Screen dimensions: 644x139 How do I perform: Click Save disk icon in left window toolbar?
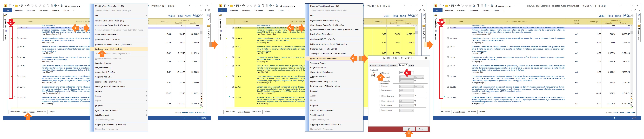click(22, 6)
